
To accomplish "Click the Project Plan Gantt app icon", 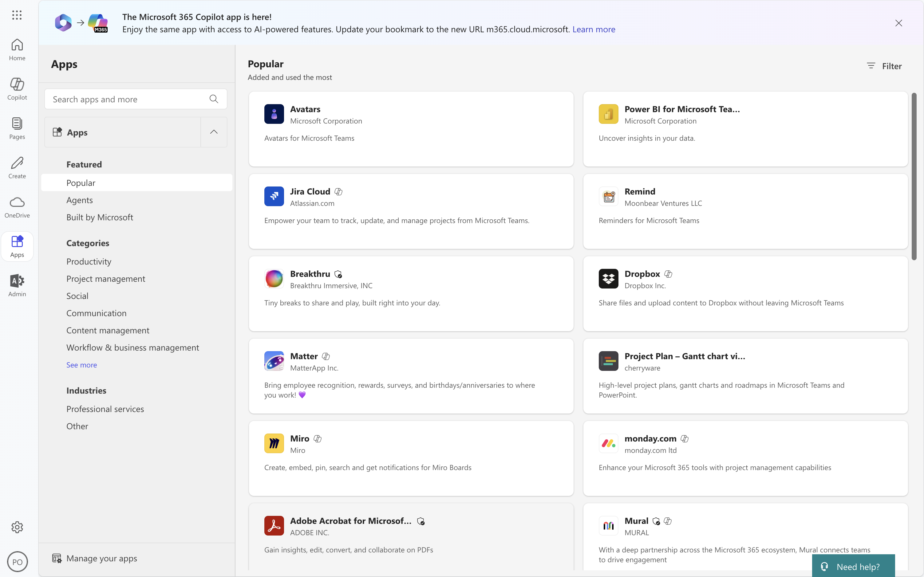I will coord(609,361).
